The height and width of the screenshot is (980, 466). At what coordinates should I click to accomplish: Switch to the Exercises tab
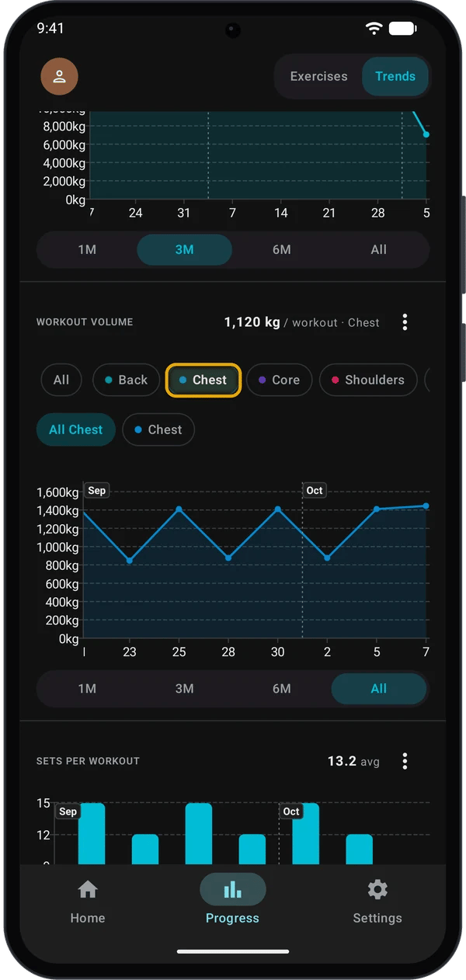tap(318, 76)
